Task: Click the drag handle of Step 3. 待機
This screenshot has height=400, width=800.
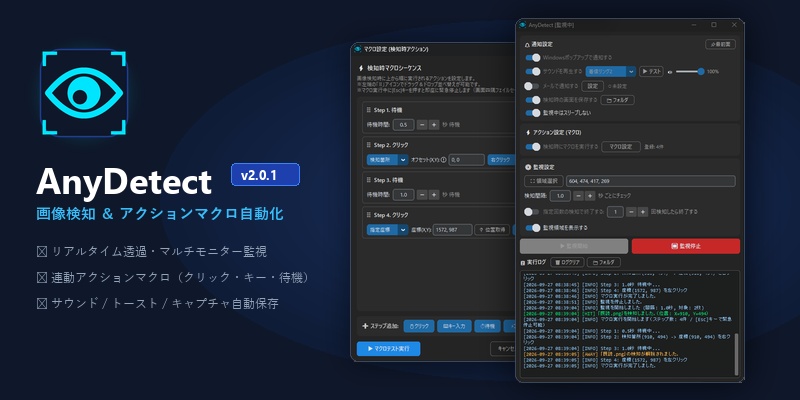Action: [369, 180]
